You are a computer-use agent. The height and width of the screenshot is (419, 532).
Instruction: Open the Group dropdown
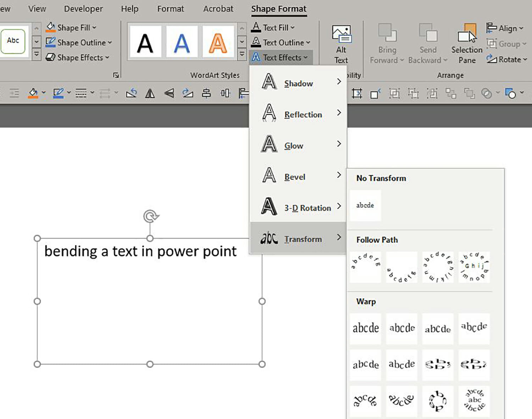click(x=506, y=44)
